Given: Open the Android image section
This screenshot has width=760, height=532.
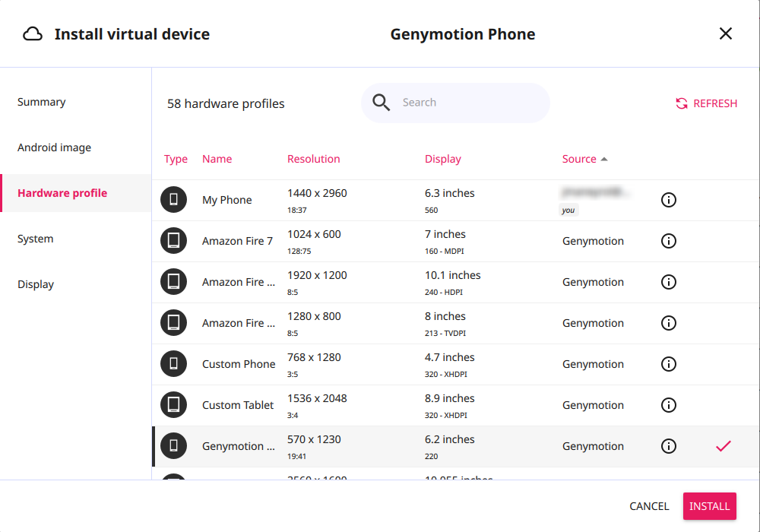Looking at the screenshot, I should (54, 147).
